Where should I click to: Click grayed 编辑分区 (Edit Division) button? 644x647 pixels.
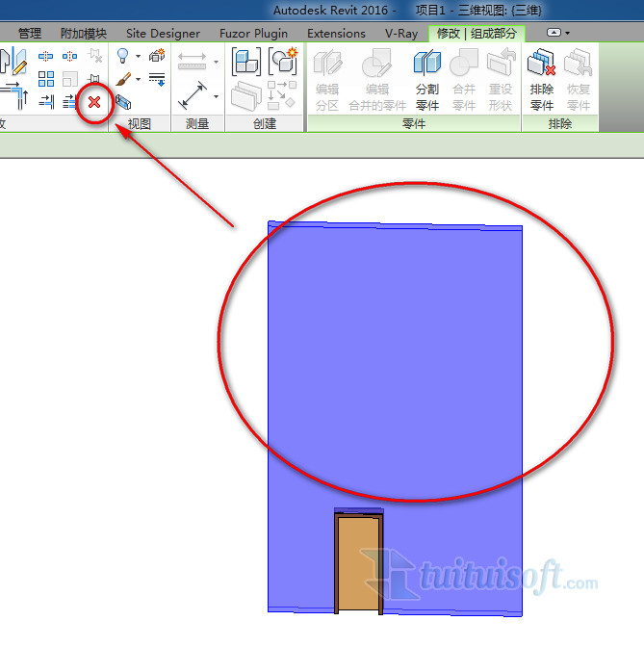[327, 80]
